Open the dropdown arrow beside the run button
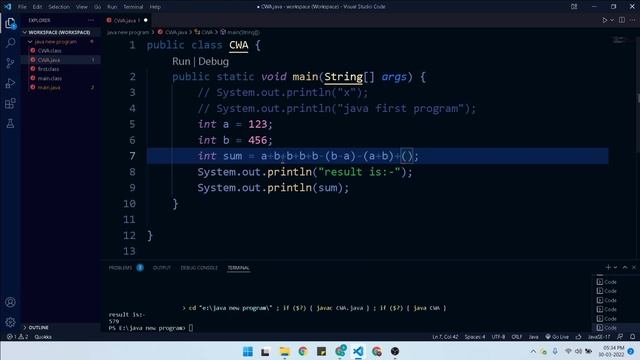This screenshot has width=640, height=360. tap(611, 20)
